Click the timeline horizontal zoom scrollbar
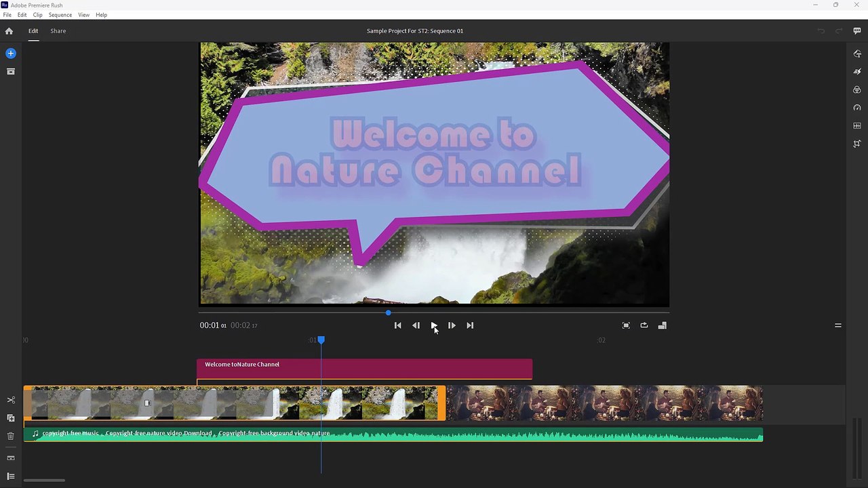The width and height of the screenshot is (868, 488). point(44,481)
